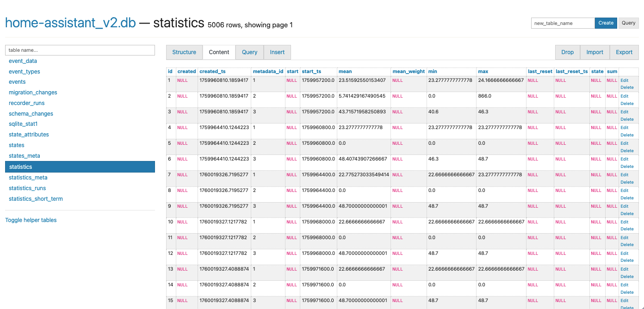This screenshot has height=309, width=644.
Task: Open the Export tab
Action: pyautogui.click(x=624, y=52)
